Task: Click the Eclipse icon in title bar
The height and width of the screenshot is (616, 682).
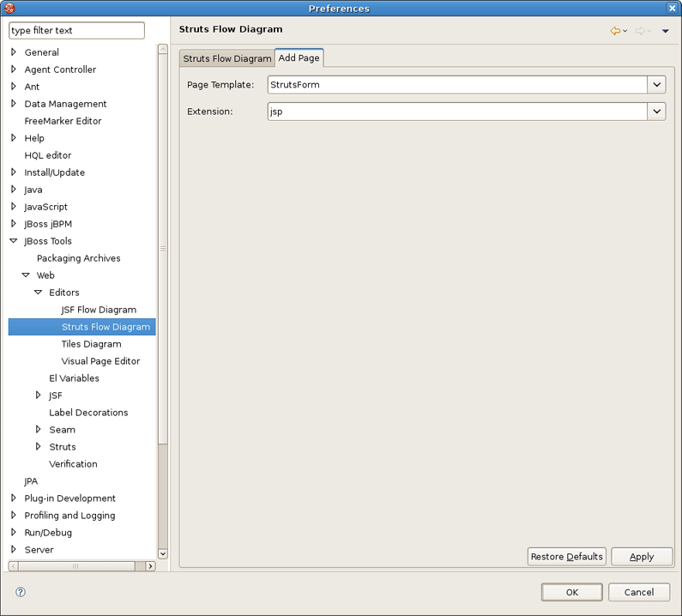Action: (9, 8)
